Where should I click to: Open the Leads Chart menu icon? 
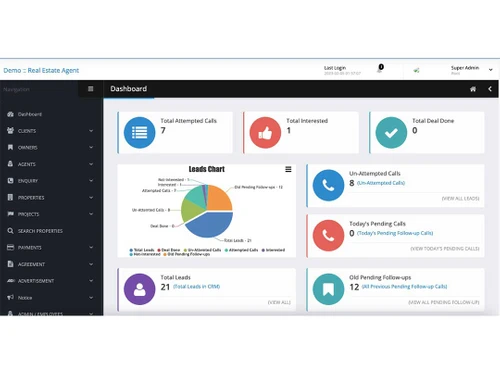(x=288, y=169)
